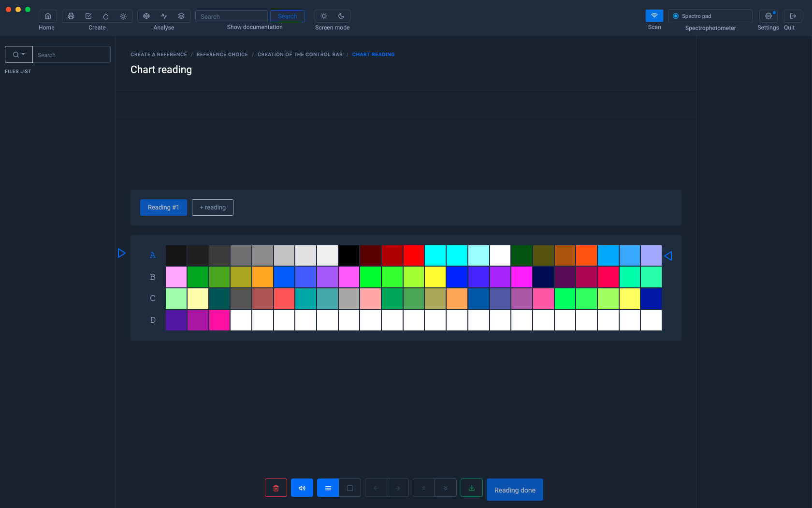
Task: Go to Create a Reference breadcrumb
Action: click(159, 55)
